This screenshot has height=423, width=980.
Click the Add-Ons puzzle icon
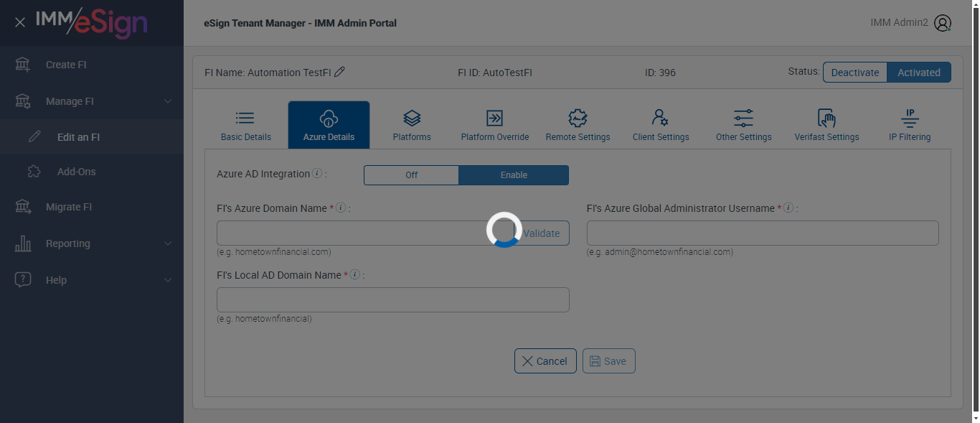34,172
